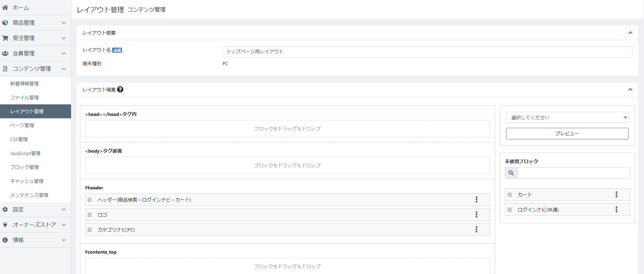644x274 pixels.
Task: Collapse the レイアウト編集 panel
Action: click(x=630, y=90)
